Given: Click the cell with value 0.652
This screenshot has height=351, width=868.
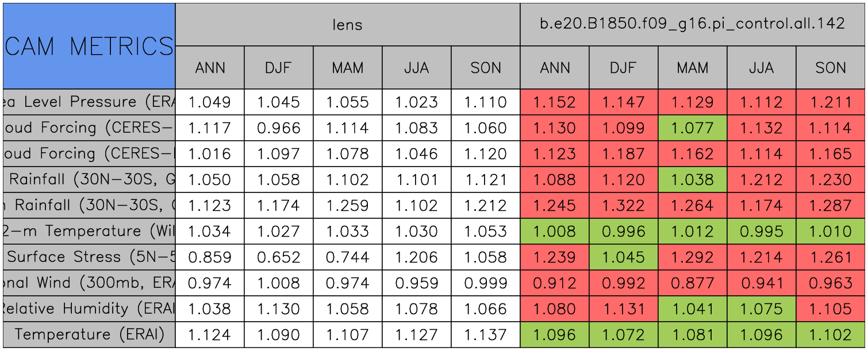Looking at the screenshot, I should click(279, 257).
